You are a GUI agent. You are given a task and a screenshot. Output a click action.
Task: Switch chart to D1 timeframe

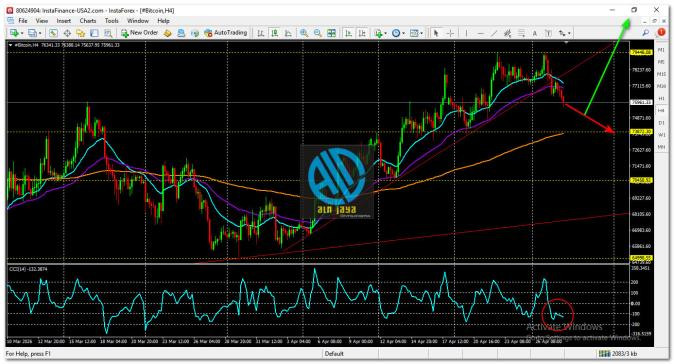point(661,123)
